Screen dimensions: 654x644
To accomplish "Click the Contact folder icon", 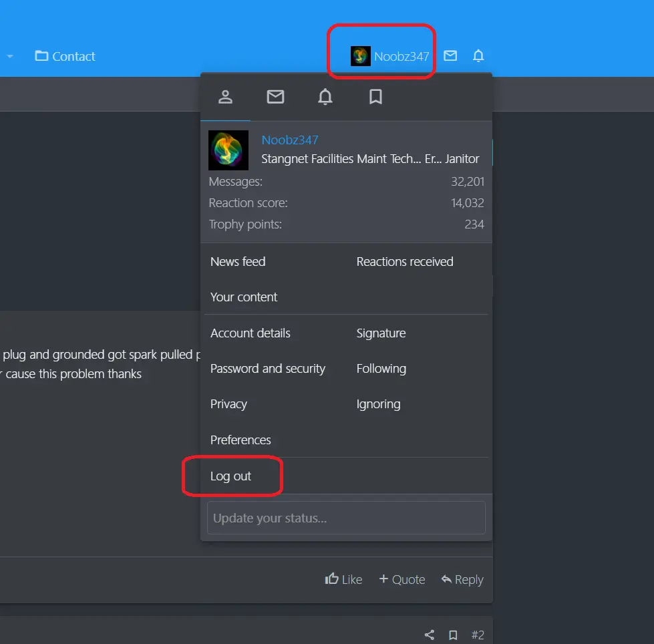I will tap(41, 55).
